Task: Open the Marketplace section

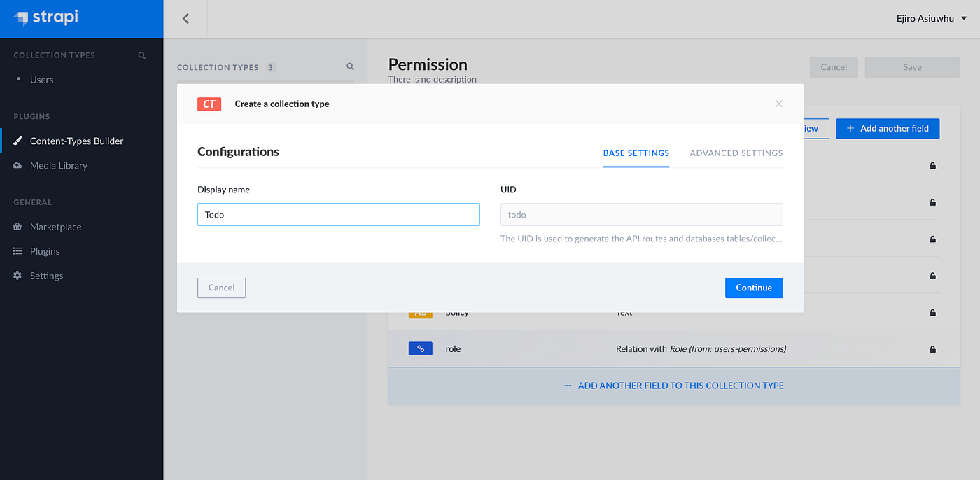Action: click(x=56, y=226)
